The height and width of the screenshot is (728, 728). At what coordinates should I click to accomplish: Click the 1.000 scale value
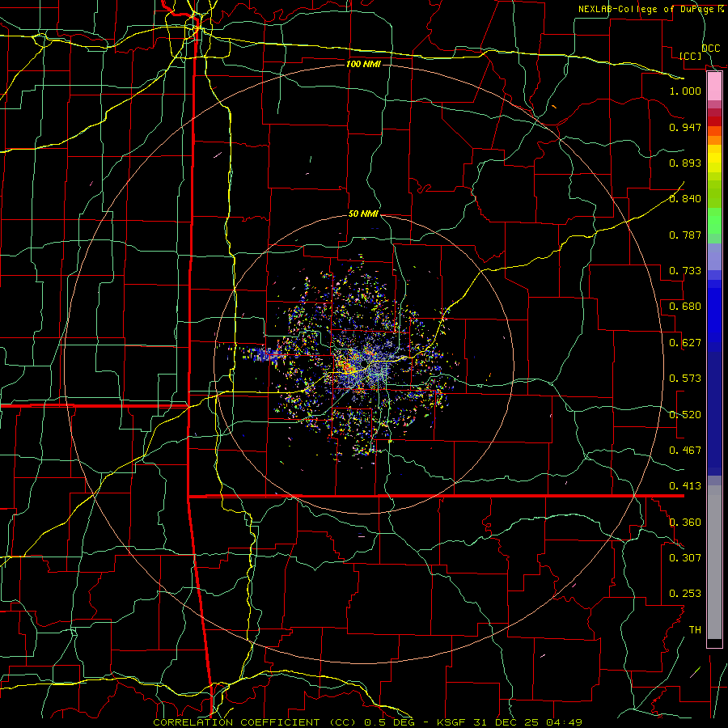coord(685,91)
